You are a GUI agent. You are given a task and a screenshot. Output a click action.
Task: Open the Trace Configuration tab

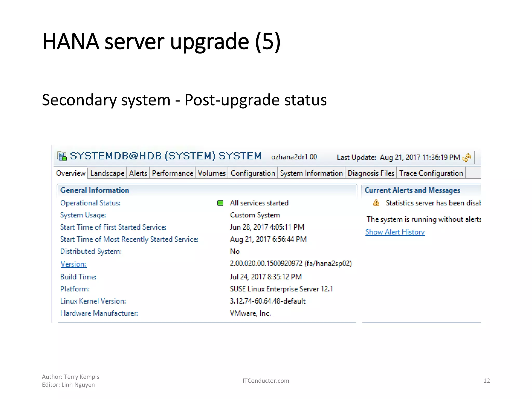tap(431, 173)
